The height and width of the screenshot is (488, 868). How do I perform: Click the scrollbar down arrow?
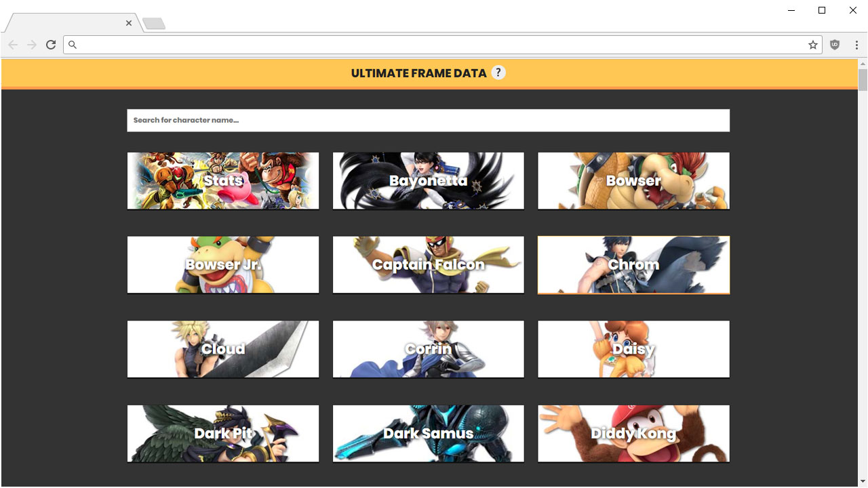pos(863,482)
